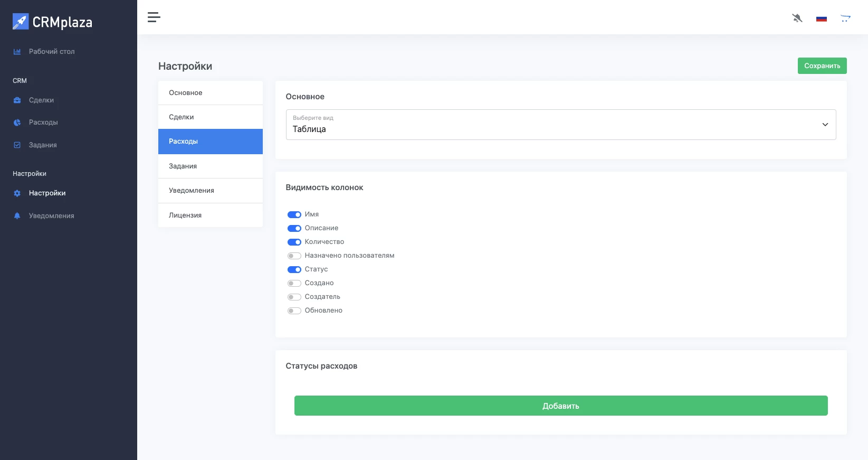This screenshot has height=460, width=868.
Task: Click the Задания checkbox icon in sidebar
Action: (17, 145)
